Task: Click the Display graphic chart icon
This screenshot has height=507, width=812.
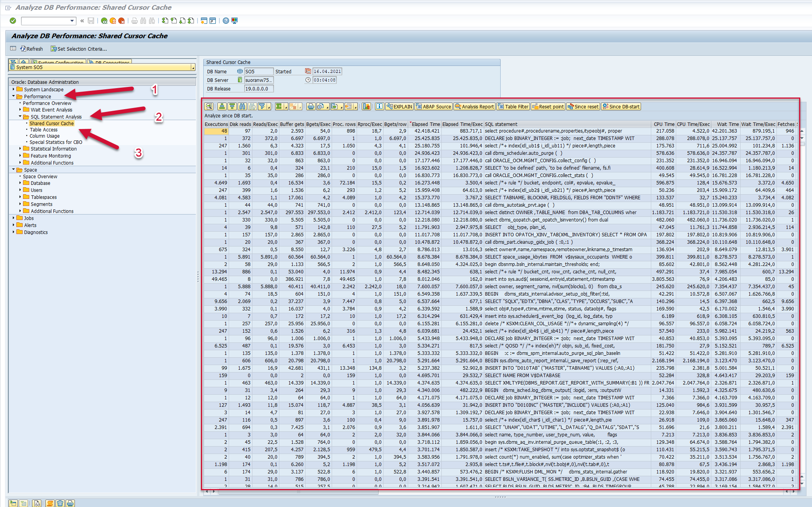Action: (366, 106)
